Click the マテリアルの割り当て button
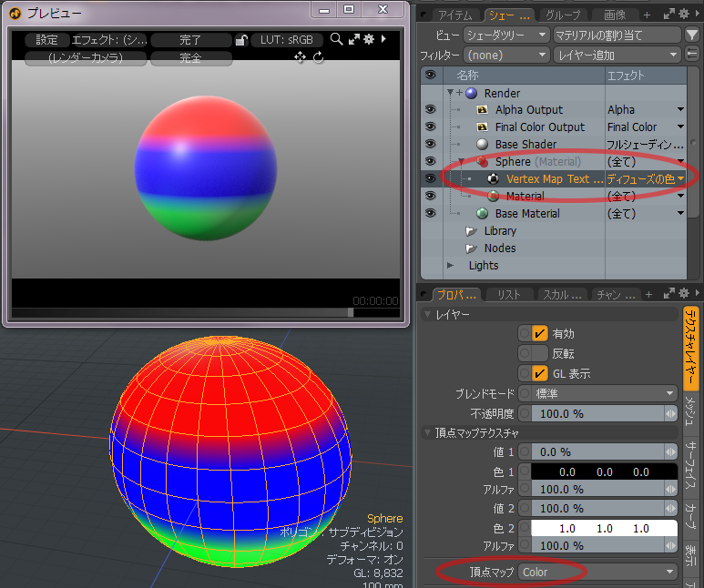The height and width of the screenshot is (588, 704). tap(617, 35)
